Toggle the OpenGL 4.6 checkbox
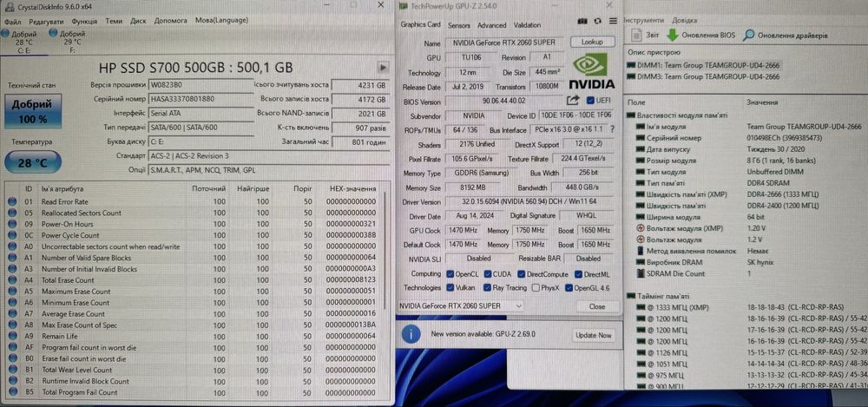Viewport: 868px width, 407px height. 569,288
